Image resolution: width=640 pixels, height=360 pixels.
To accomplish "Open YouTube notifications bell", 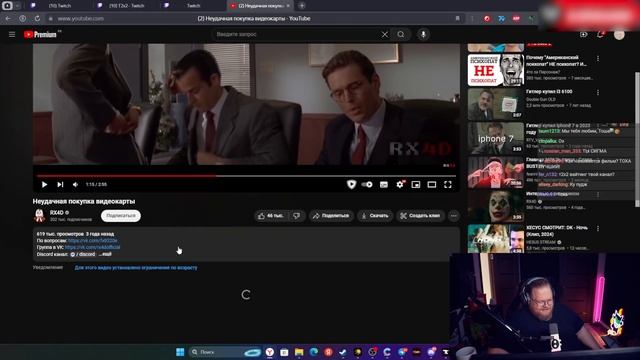I will click(600, 35).
